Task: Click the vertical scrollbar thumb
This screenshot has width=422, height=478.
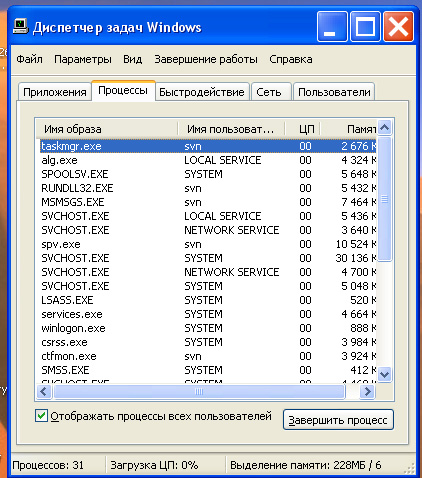Action: tap(385, 199)
